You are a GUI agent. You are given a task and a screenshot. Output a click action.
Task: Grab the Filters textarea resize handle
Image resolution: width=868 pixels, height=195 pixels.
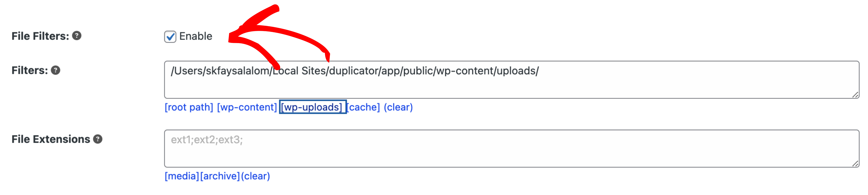tap(855, 95)
